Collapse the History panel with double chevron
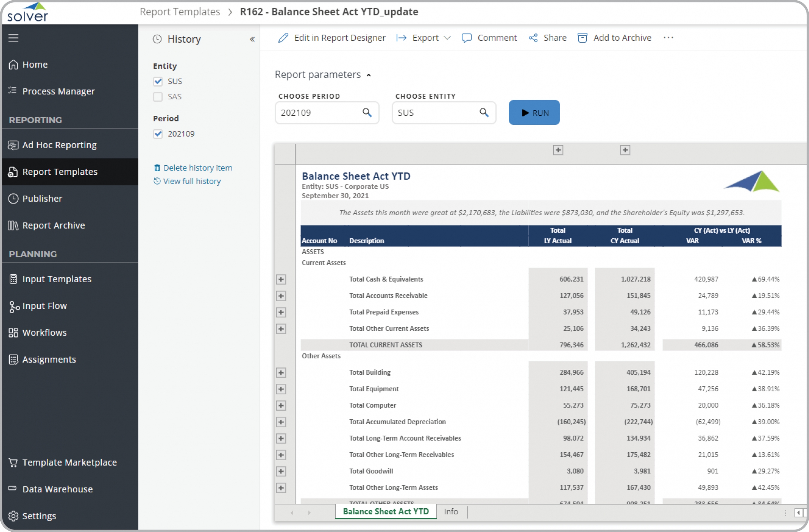This screenshot has width=809, height=532. click(x=252, y=39)
